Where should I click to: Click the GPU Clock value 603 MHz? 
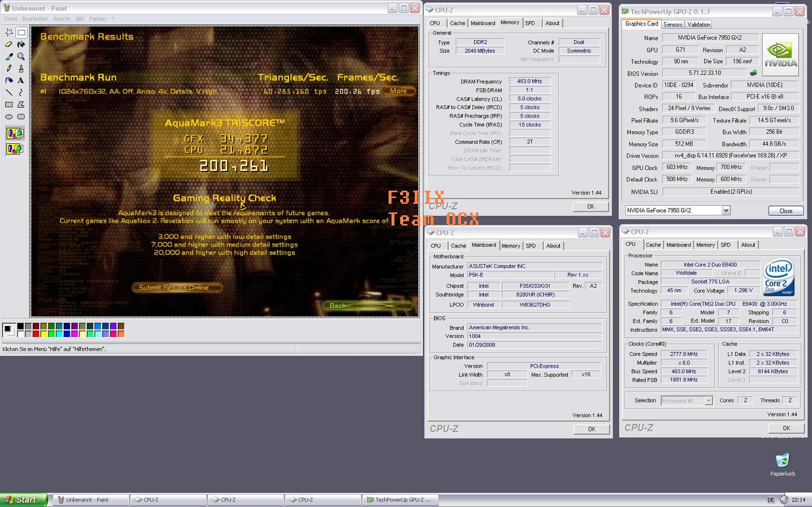pyautogui.click(x=677, y=167)
